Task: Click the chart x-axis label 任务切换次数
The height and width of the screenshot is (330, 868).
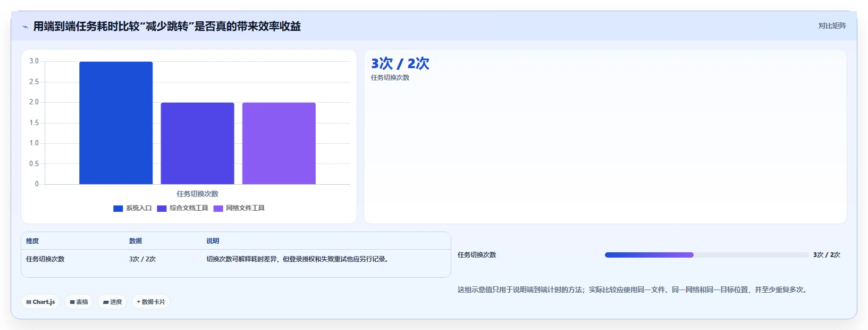Action: tap(197, 194)
